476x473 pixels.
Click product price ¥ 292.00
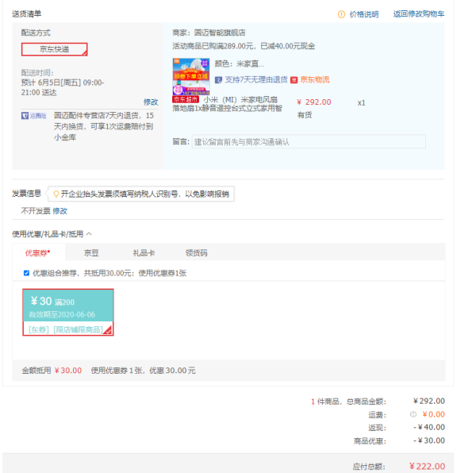point(314,102)
